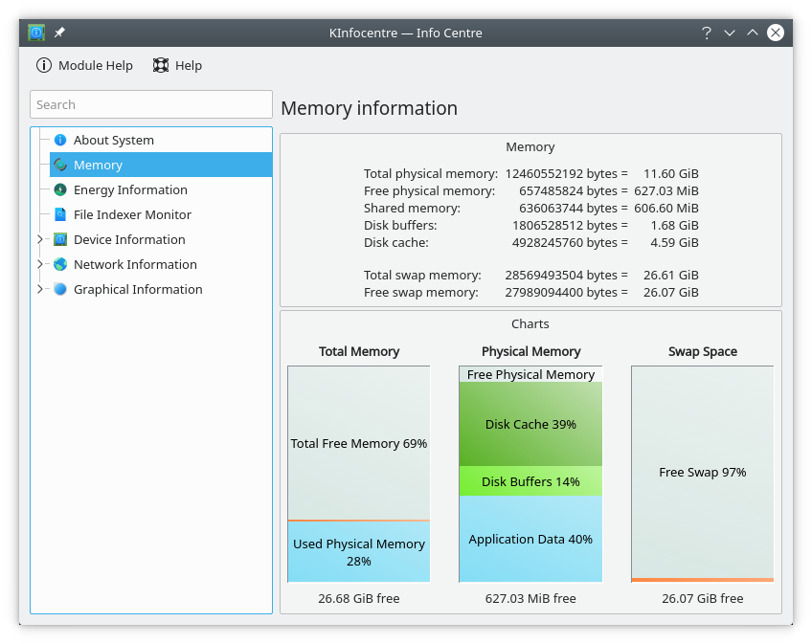Expand the Device Information tree node
812x644 pixels.
[40, 239]
